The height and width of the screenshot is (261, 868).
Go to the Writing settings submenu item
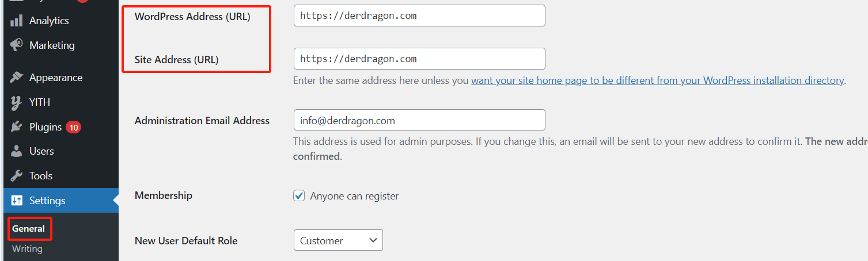coord(27,248)
